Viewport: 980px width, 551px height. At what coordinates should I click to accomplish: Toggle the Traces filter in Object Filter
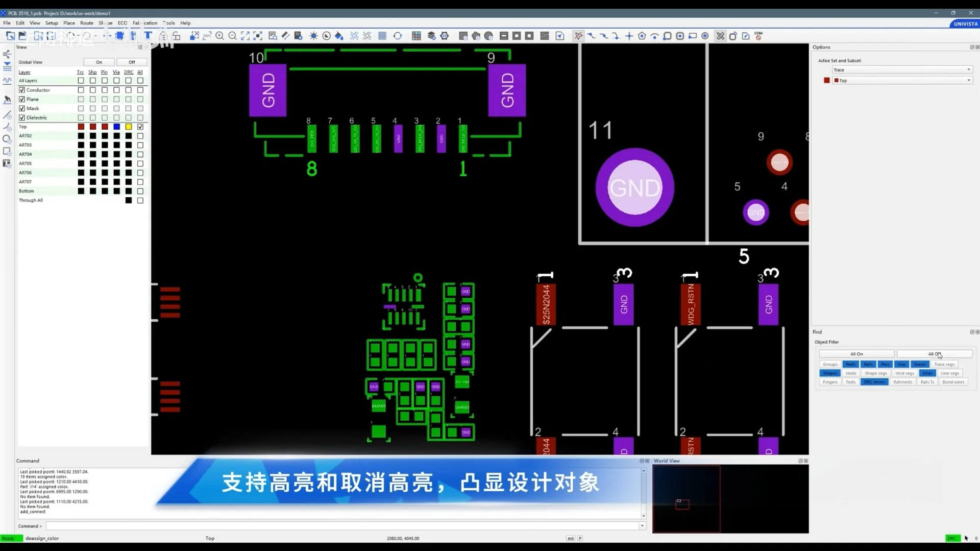tap(919, 364)
